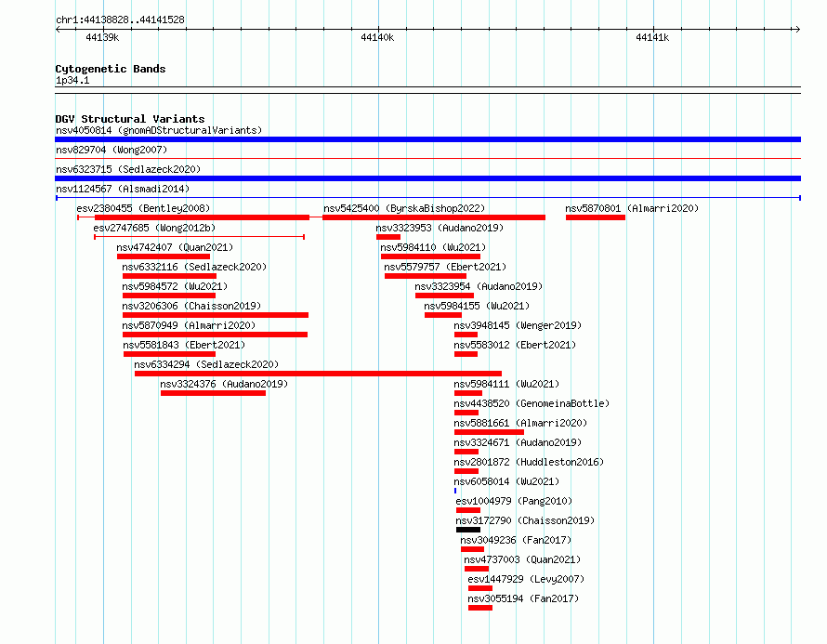Viewport: 827px width, 644px height.
Task: Select nsv3324671 (Audano2019) label
Action: click(x=518, y=442)
